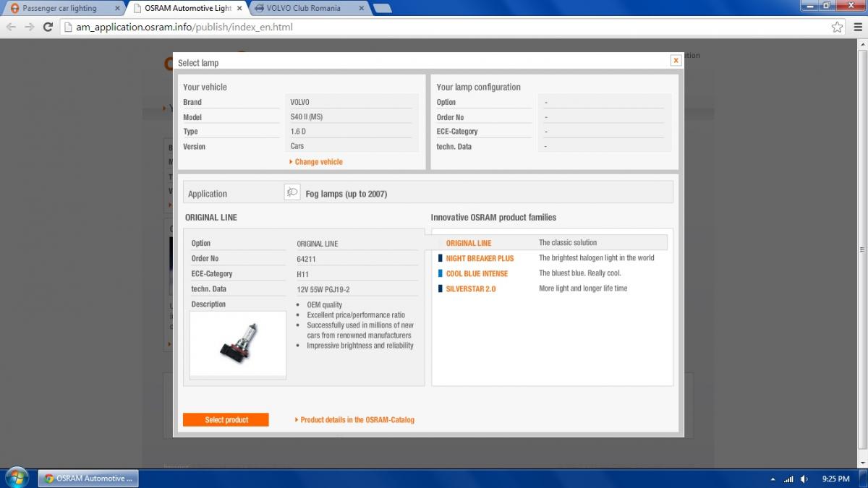Image resolution: width=868 pixels, height=488 pixels.
Task: Click the Order No value 64211
Action: pos(306,259)
